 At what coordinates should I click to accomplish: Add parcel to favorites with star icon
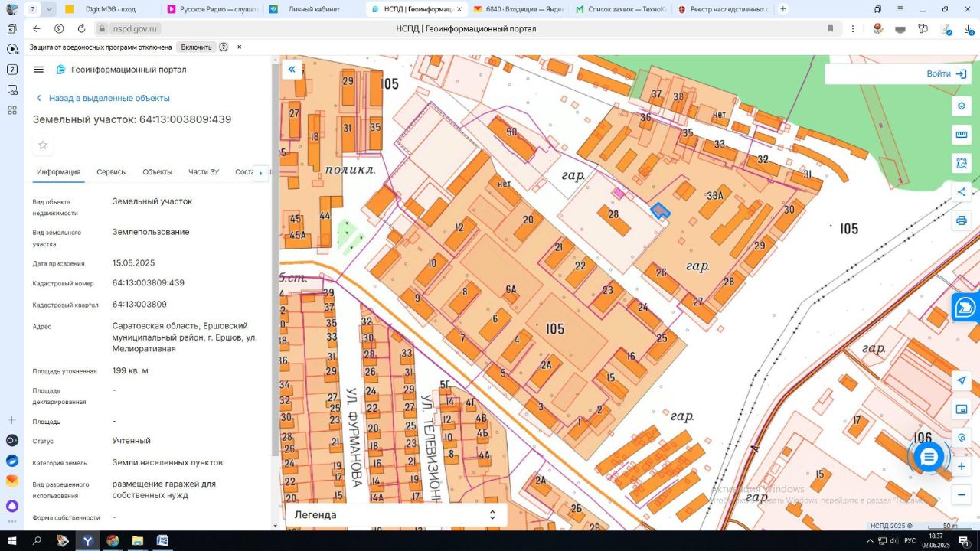tap(43, 145)
